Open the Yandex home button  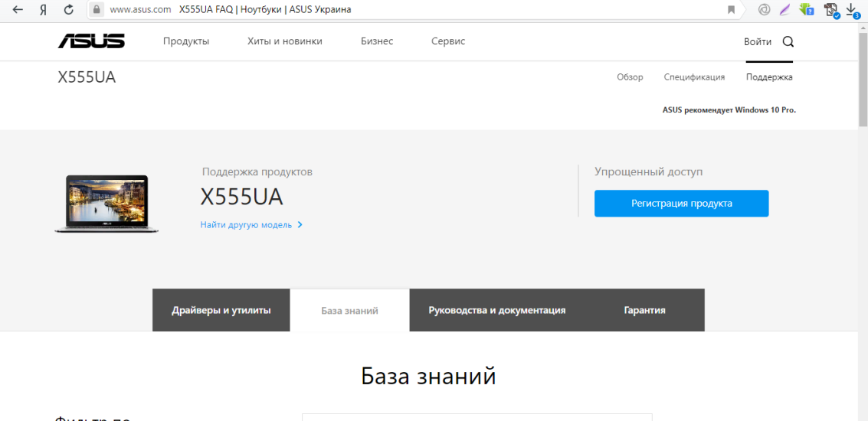point(43,9)
